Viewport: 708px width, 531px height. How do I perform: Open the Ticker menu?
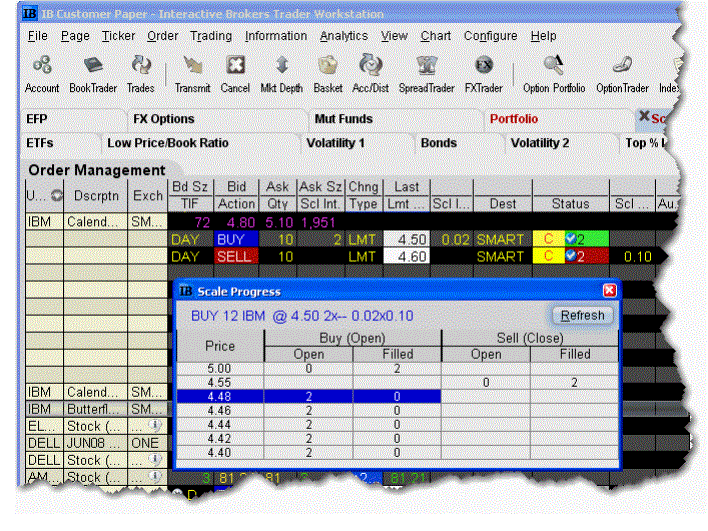[118, 36]
